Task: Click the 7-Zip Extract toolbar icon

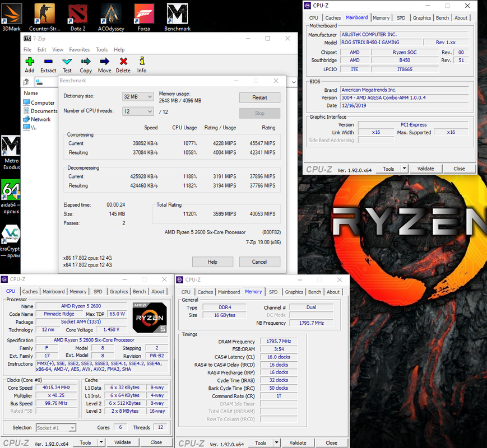Action: click(x=48, y=65)
